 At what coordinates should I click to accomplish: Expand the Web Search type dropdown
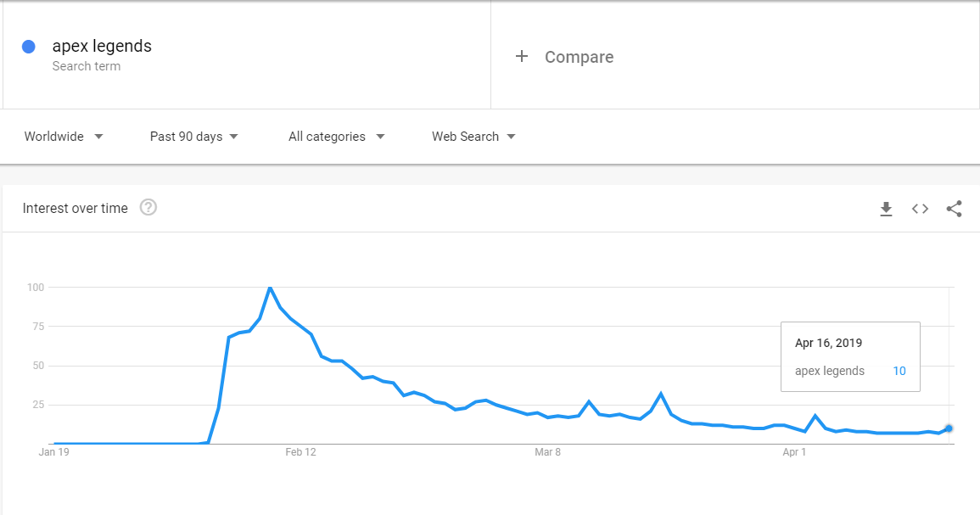473,137
